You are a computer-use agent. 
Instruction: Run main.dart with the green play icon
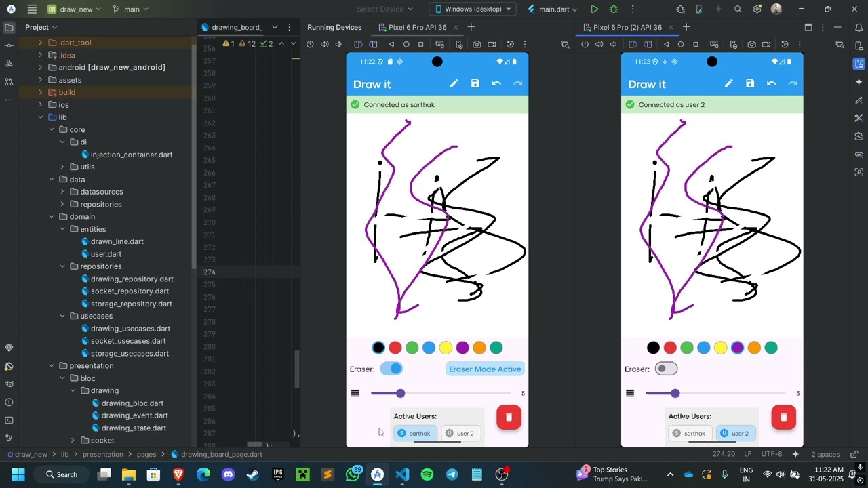click(594, 9)
